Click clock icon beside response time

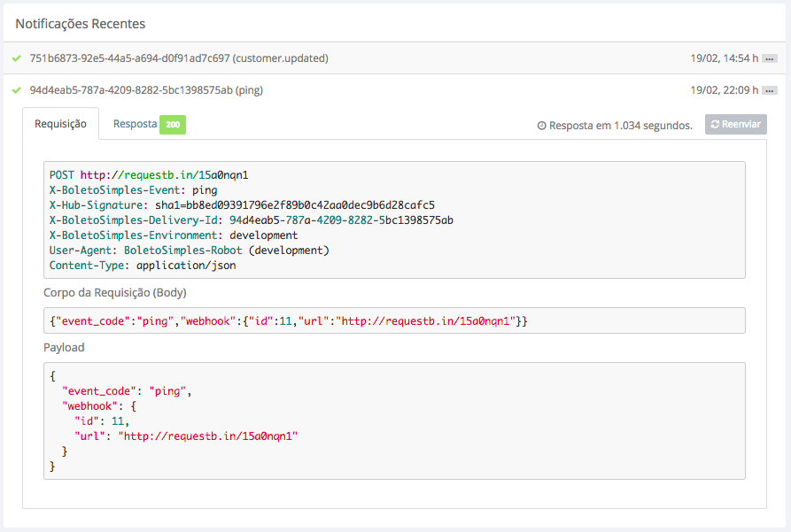(x=541, y=126)
